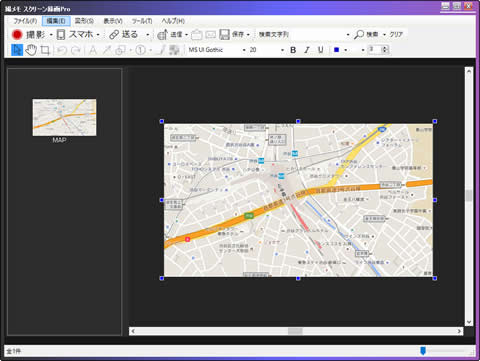This screenshot has height=361, width=480.
Task: Open the search text history dropdown
Action: coord(348,35)
